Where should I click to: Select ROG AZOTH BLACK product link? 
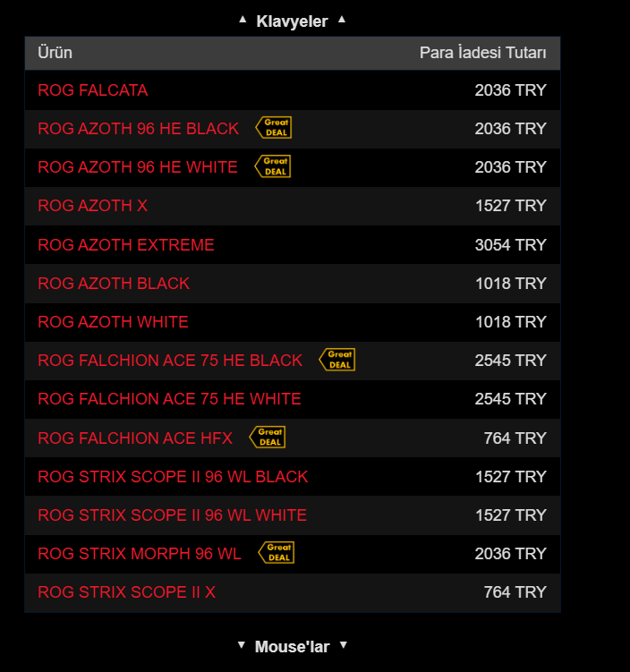click(114, 284)
